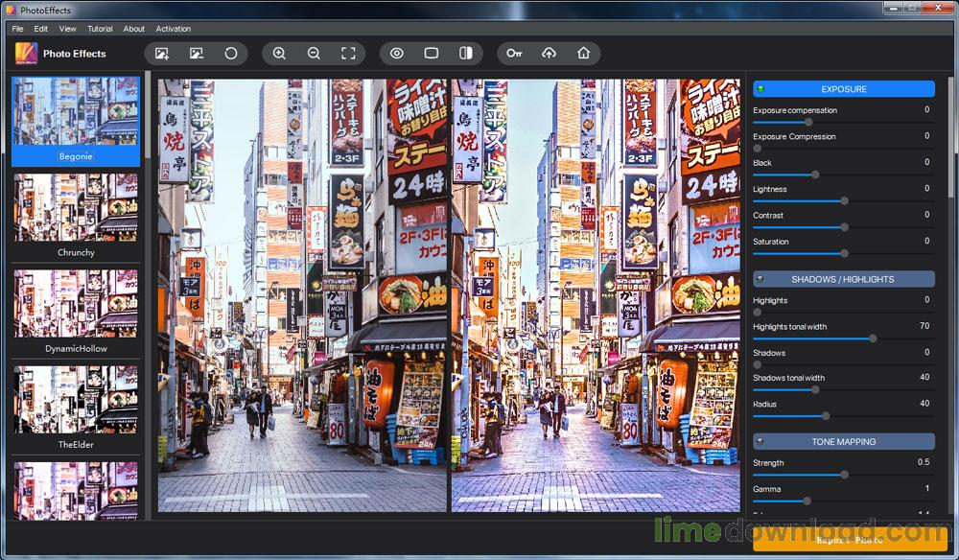Zoom out of the photo
This screenshot has width=959, height=560.
pyautogui.click(x=314, y=54)
